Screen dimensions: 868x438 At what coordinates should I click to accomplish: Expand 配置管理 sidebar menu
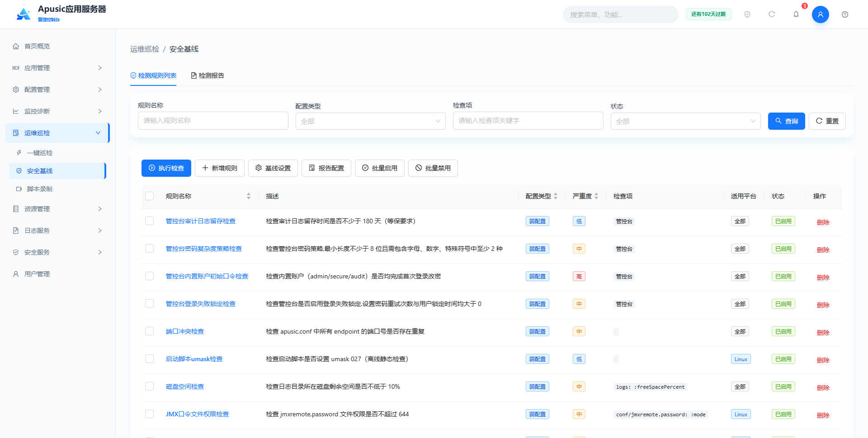[58, 89]
